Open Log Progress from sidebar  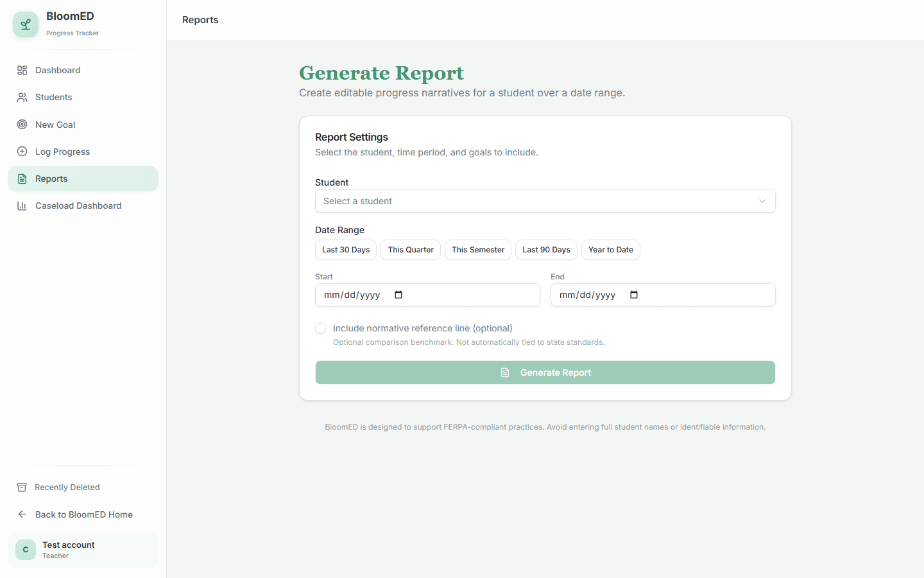coord(83,152)
